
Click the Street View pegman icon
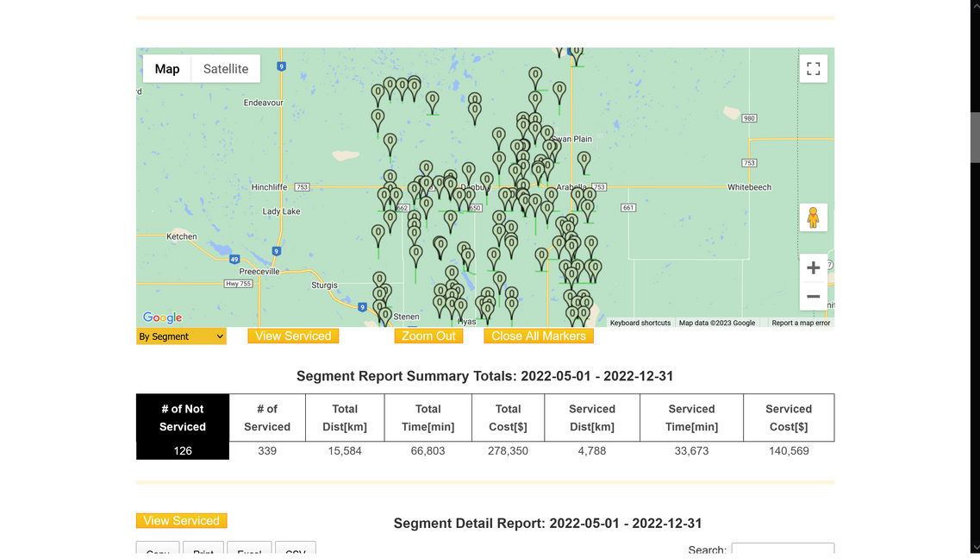[813, 217]
